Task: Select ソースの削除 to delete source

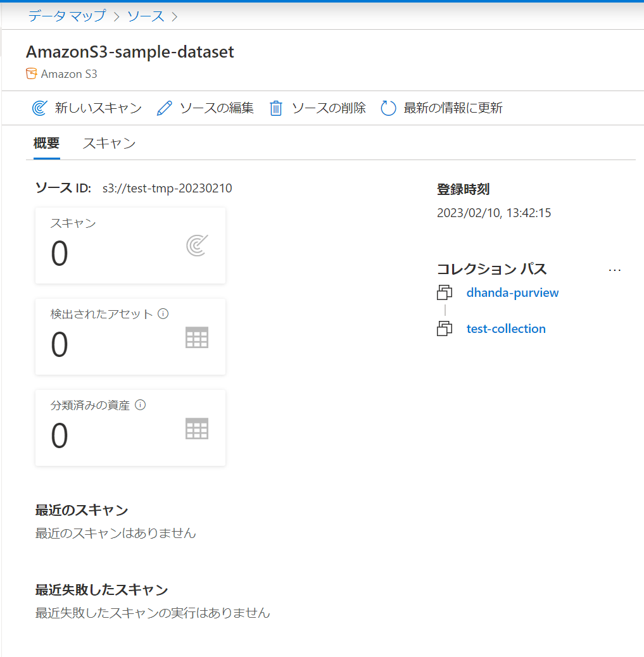Action: pyautogui.click(x=317, y=108)
